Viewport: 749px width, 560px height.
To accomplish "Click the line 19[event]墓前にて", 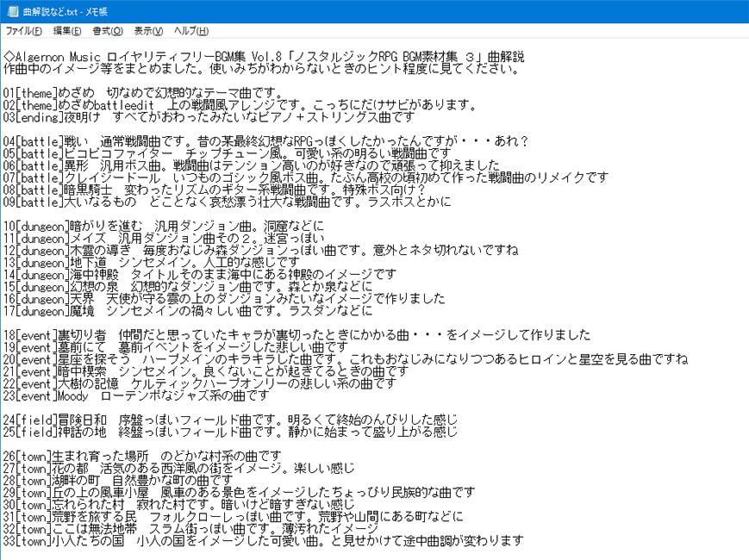I will point(175,347).
